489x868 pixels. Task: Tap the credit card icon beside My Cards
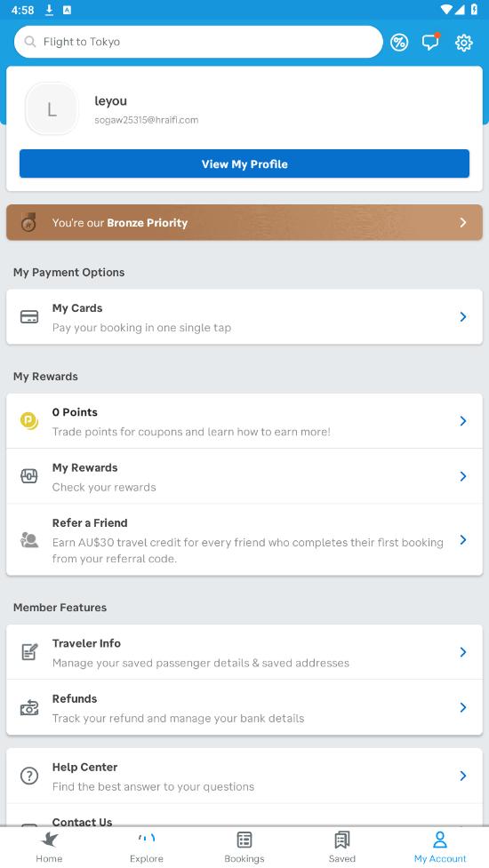coord(28,317)
